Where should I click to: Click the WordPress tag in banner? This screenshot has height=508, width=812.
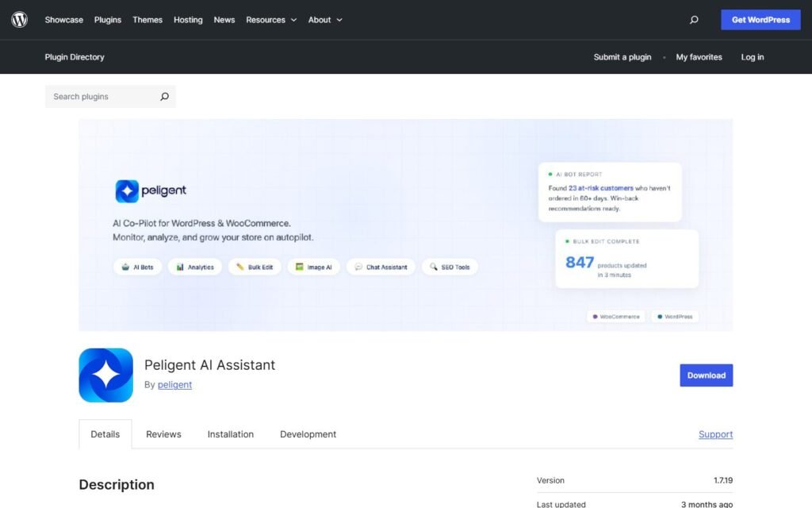click(x=674, y=316)
